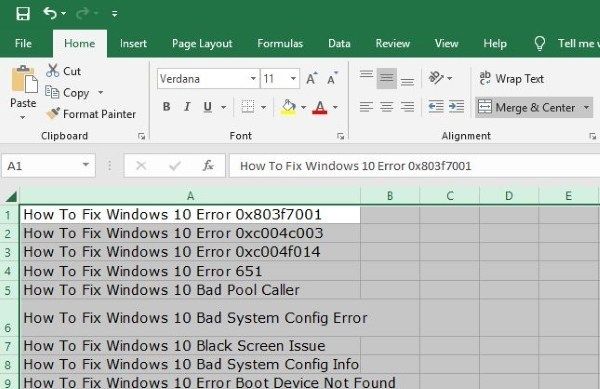Open the Merge & Center dropdown arrow
This screenshot has height=389, width=600.
pyautogui.click(x=587, y=107)
